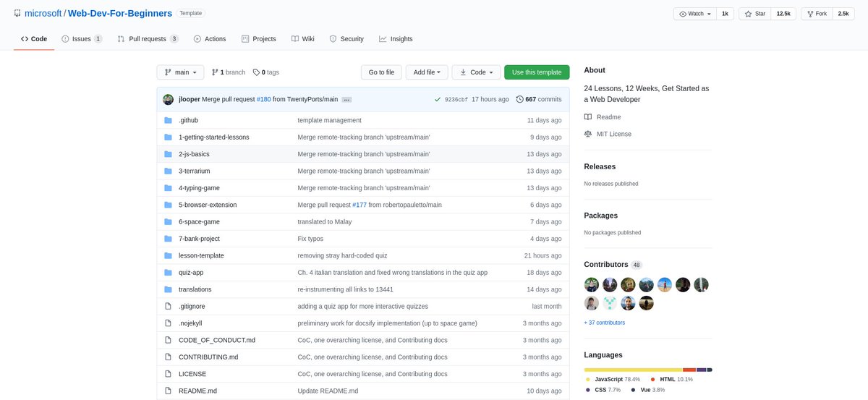This screenshot has width=868, height=400.
Task: Click folder icon beside quiz-app
Action: point(168,272)
